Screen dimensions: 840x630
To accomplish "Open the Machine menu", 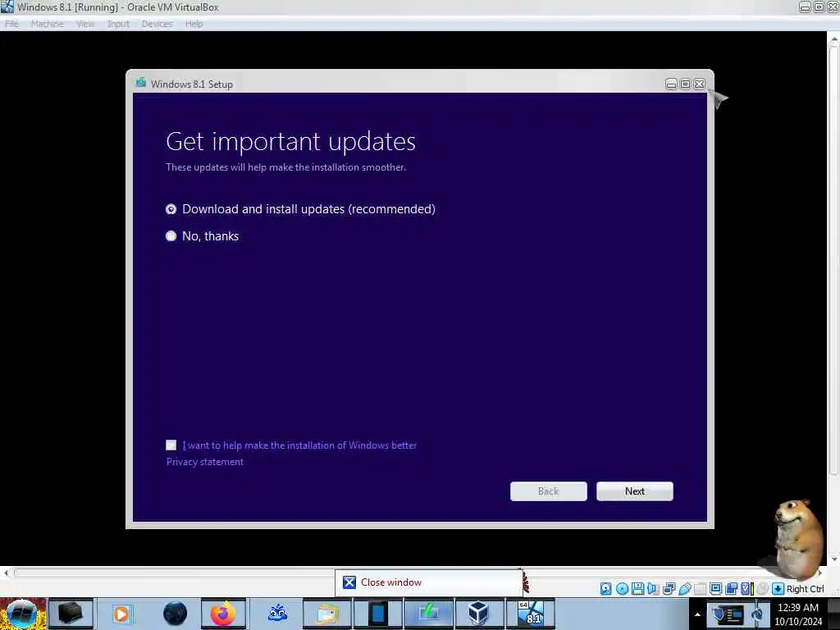I will pos(47,24).
